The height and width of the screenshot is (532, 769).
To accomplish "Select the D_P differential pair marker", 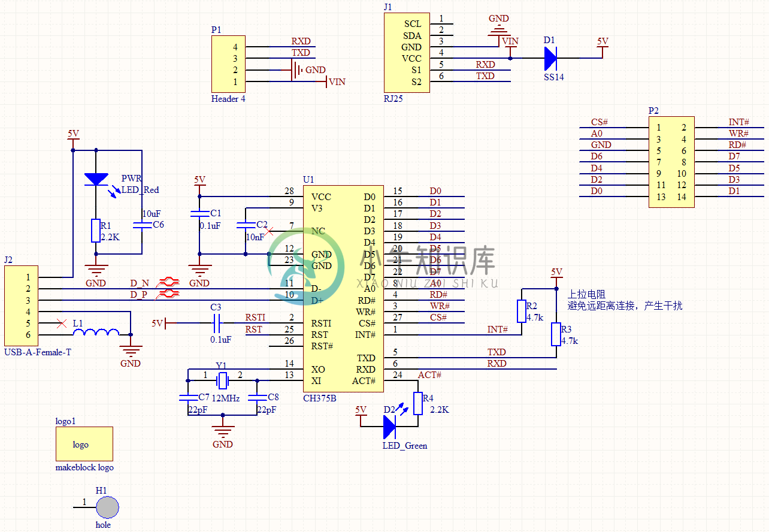I will [168, 293].
